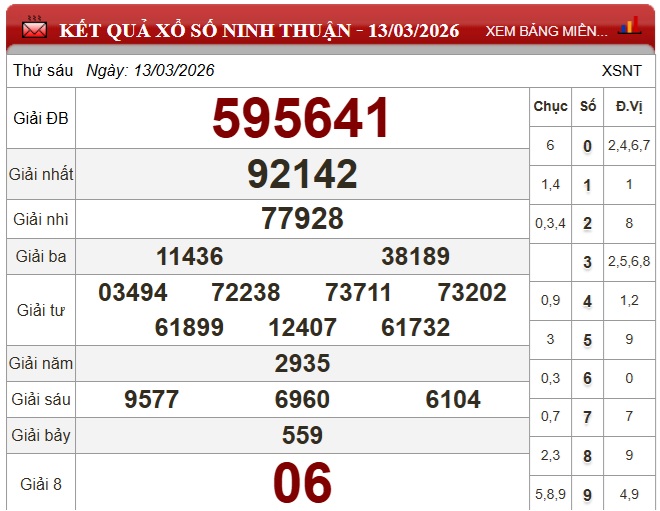Click the second prize number 77928
The image size is (660, 511).
tap(302, 219)
